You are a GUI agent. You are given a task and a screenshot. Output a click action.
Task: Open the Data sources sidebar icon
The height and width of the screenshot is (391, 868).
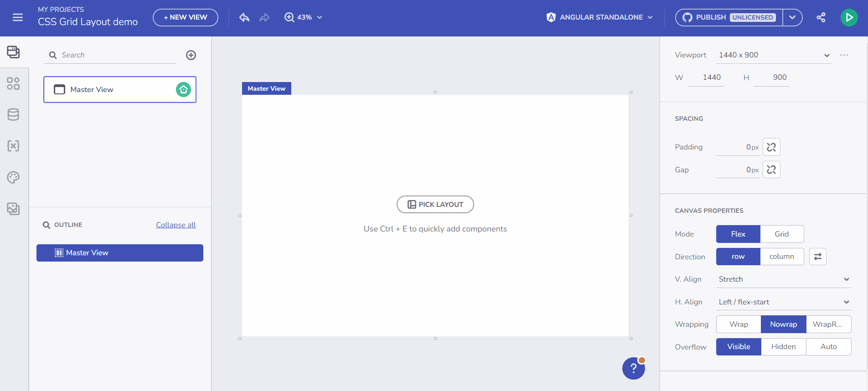tap(14, 115)
